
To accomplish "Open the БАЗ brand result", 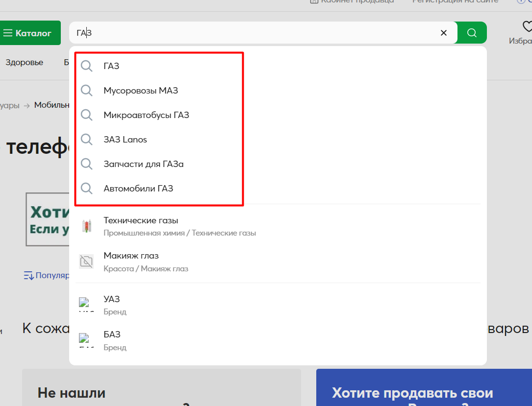I will pos(112,334).
